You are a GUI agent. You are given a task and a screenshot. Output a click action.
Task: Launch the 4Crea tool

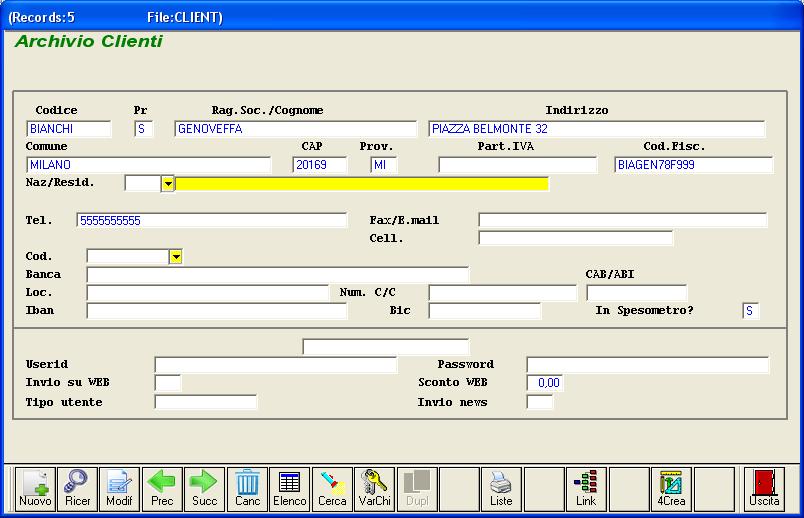pyautogui.click(x=671, y=489)
